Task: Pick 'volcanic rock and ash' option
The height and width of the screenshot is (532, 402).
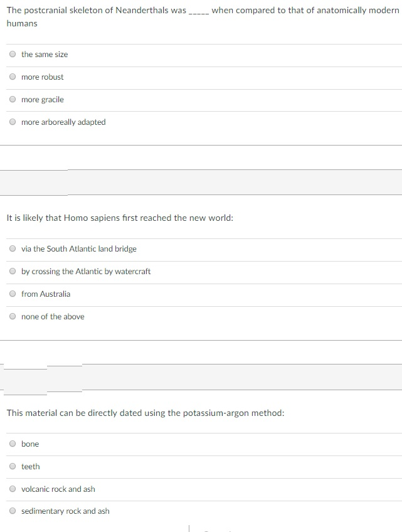Action: pyautogui.click(x=13, y=489)
